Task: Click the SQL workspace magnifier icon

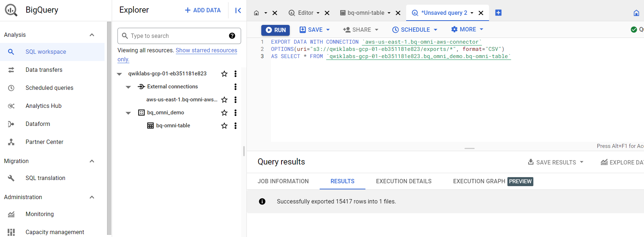Action: (11, 52)
